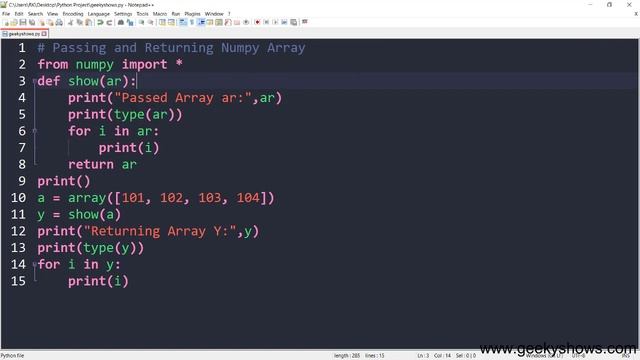The height and width of the screenshot is (360, 640).
Task: Open the Tools menu
Action: [x=142, y=14]
